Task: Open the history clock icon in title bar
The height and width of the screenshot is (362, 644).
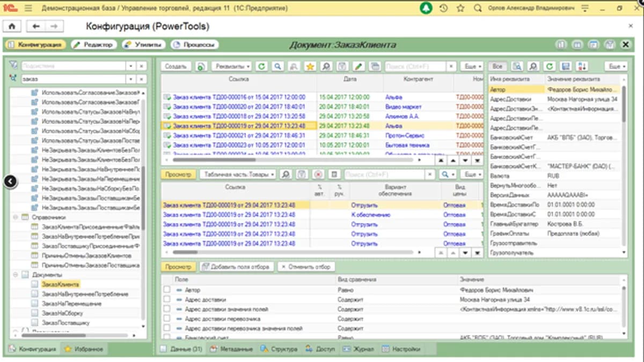Action: (443, 9)
